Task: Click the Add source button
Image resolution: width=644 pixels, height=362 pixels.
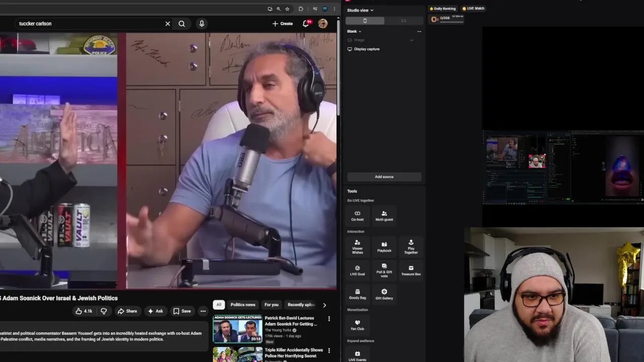Action: point(384,177)
